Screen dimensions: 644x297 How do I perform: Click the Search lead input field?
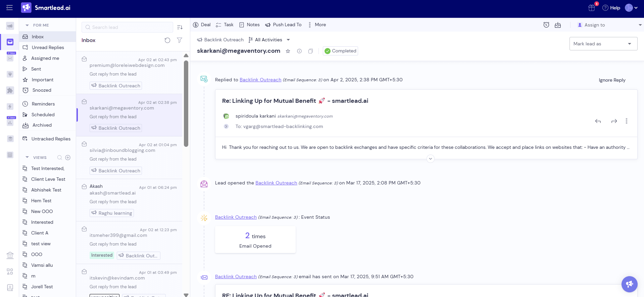coord(128,27)
